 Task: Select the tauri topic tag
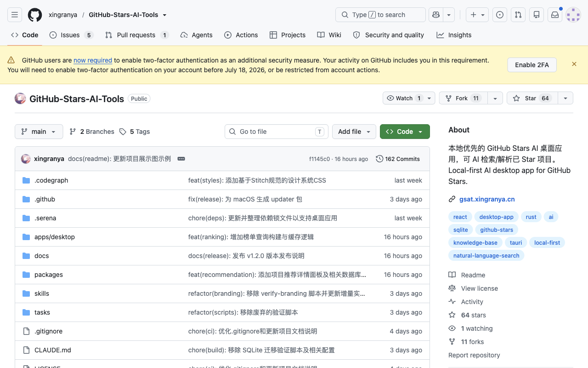pyautogui.click(x=516, y=243)
